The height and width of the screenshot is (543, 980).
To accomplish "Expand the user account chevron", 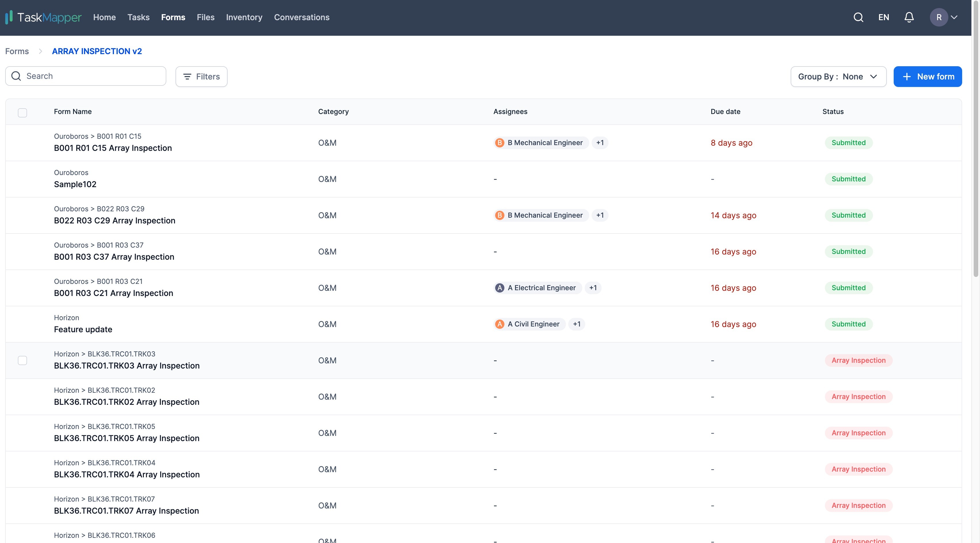I will [954, 17].
